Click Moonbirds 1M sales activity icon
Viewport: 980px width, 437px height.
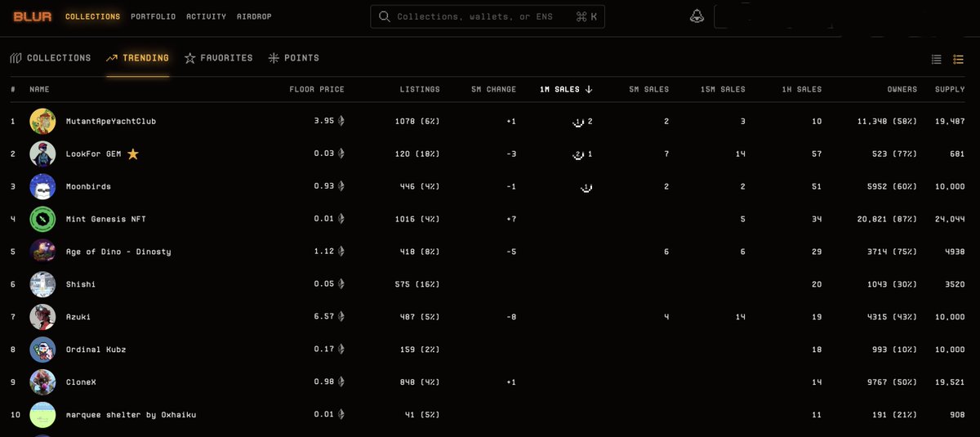(586, 188)
